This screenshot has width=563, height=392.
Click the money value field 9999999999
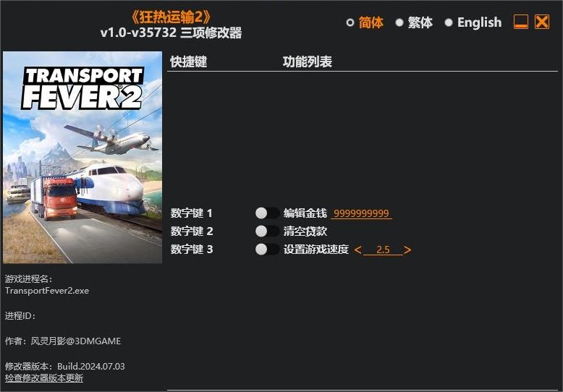click(361, 213)
